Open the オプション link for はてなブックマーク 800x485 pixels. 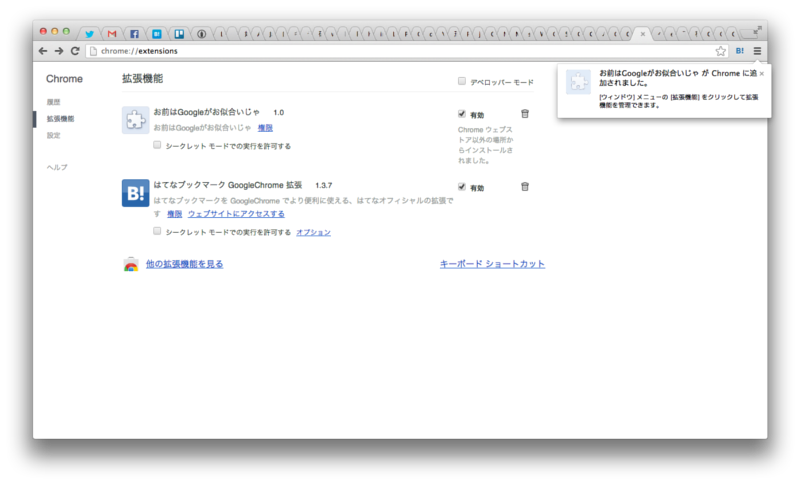coord(313,233)
